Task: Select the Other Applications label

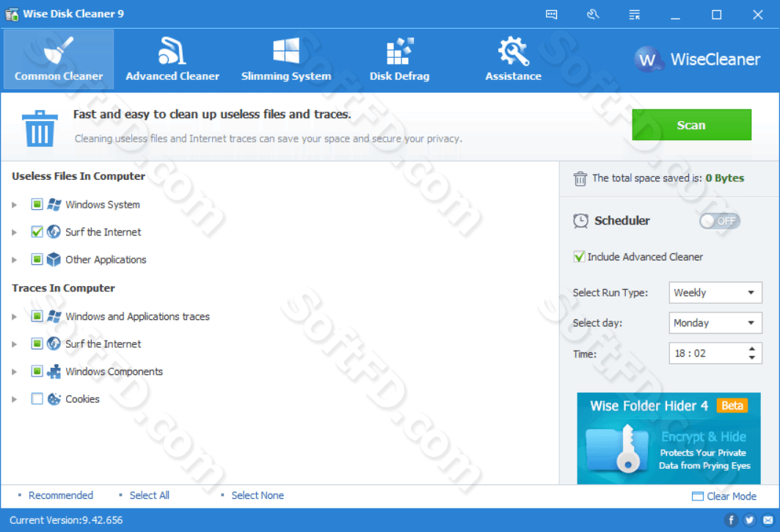Action: coord(106,259)
